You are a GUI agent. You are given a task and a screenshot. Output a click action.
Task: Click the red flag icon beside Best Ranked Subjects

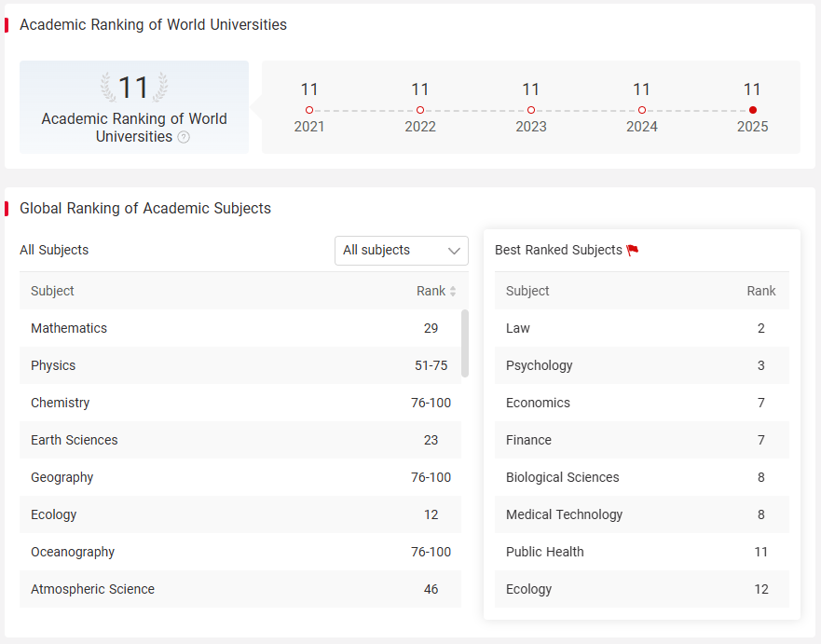[633, 251]
